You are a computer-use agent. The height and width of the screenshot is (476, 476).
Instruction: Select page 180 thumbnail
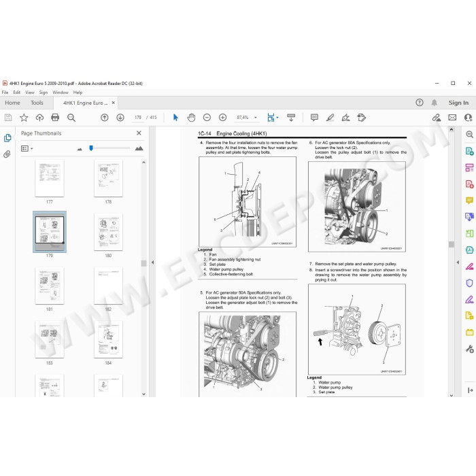tap(108, 232)
